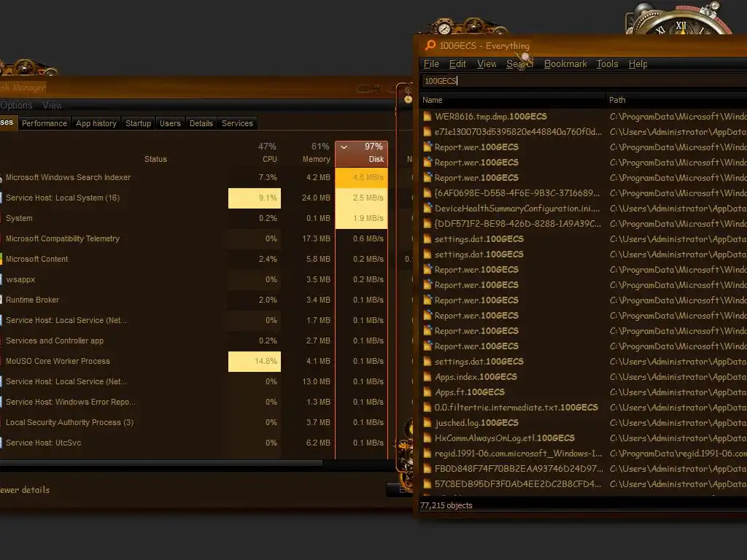
Task: Click 77,215 objects in Everything status bar
Action: click(x=446, y=505)
